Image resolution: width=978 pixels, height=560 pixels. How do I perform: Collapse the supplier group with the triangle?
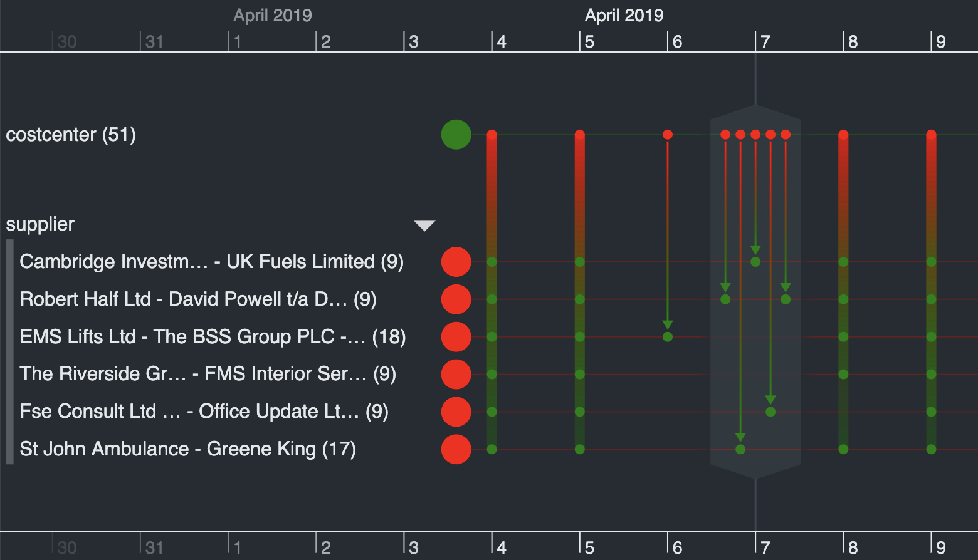coord(424,226)
